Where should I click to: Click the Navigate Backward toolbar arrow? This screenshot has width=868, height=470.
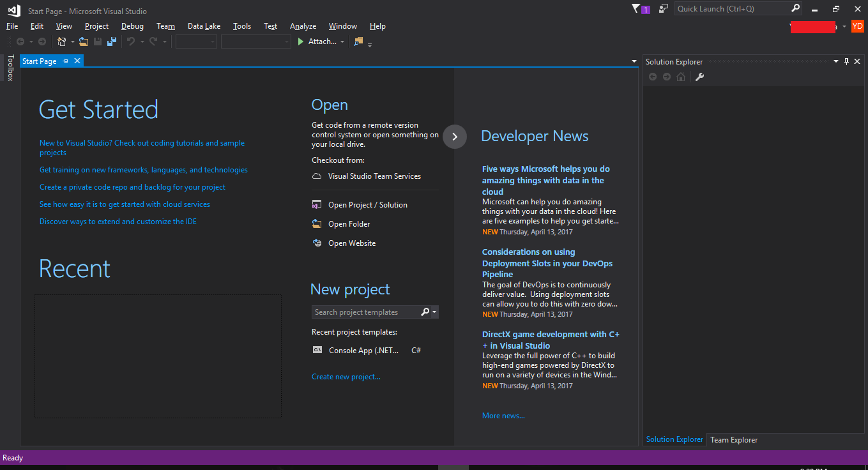tap(20, 42)
